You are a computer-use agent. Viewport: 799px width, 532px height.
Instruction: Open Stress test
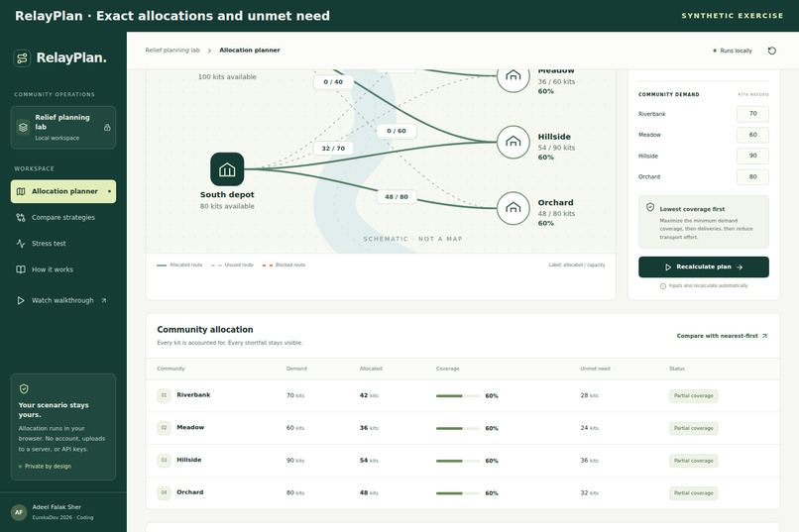[63, 244]
